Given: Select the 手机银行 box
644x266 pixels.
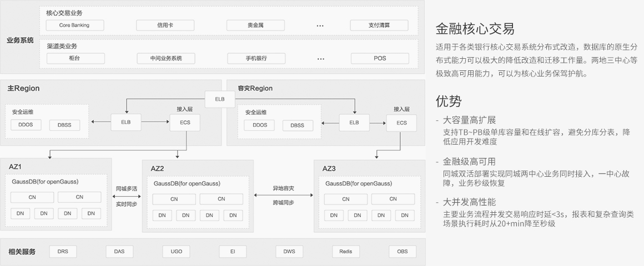Looking at the screenshot, I should [x=256, y=58].
